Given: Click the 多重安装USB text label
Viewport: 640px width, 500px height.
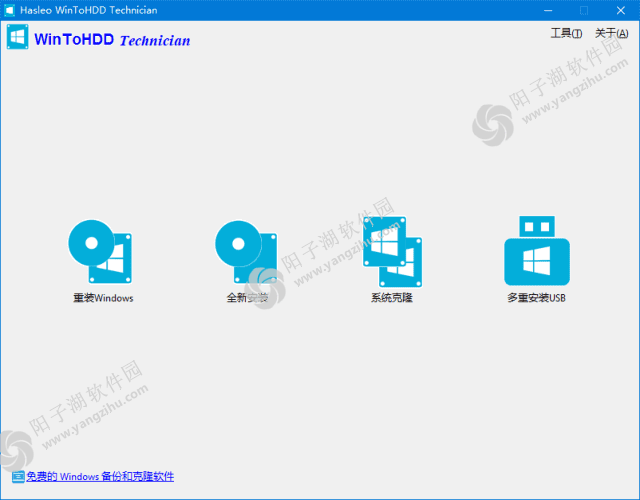Looking at the screenshot, I should coord(536,298).
